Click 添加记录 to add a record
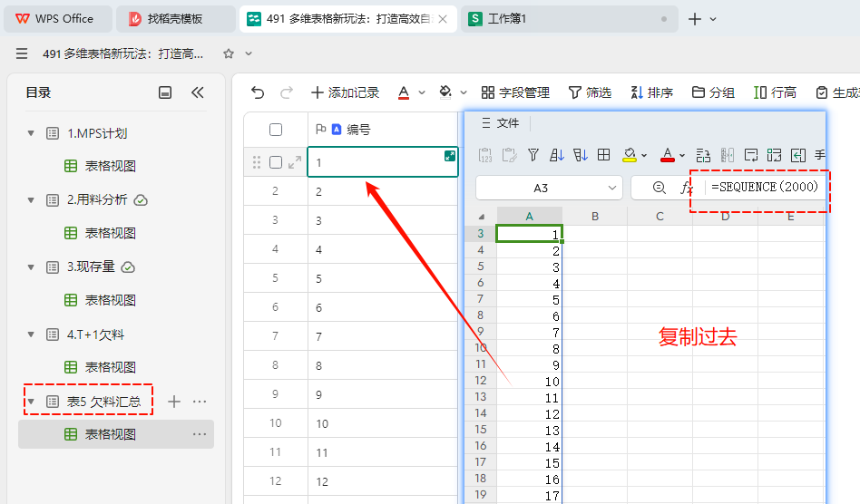The width and height of the screenshot is (860, 504). pos(345,92)
